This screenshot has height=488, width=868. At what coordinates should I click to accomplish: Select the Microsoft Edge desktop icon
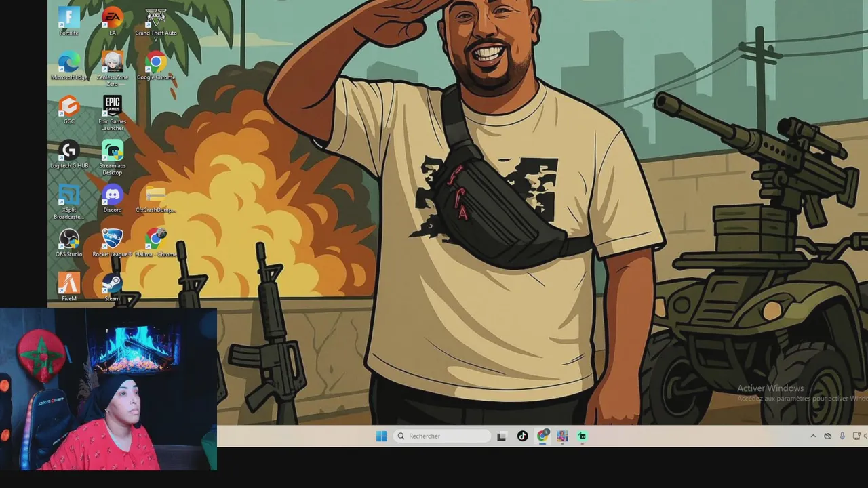pyautogui.click(x=68, y=65)
